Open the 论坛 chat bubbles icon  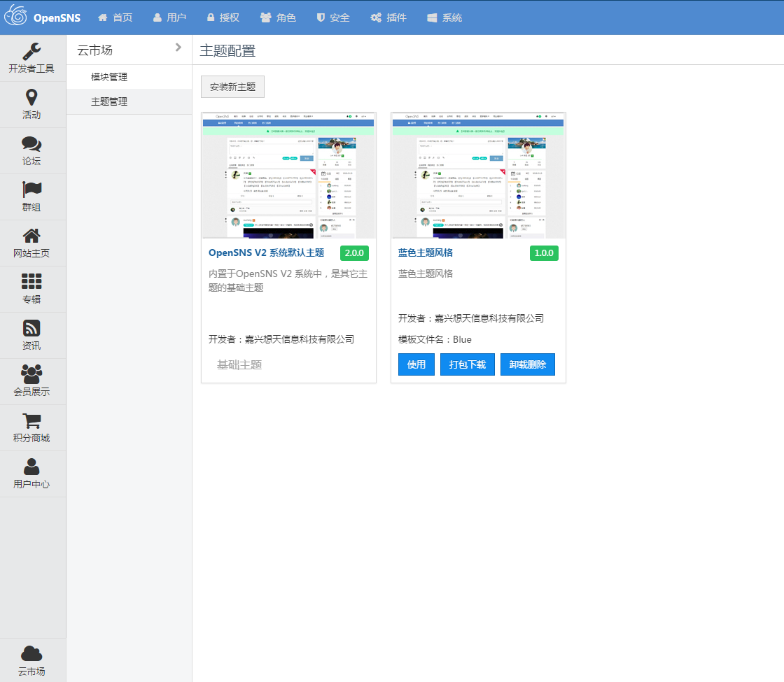[x=31, y=144]
